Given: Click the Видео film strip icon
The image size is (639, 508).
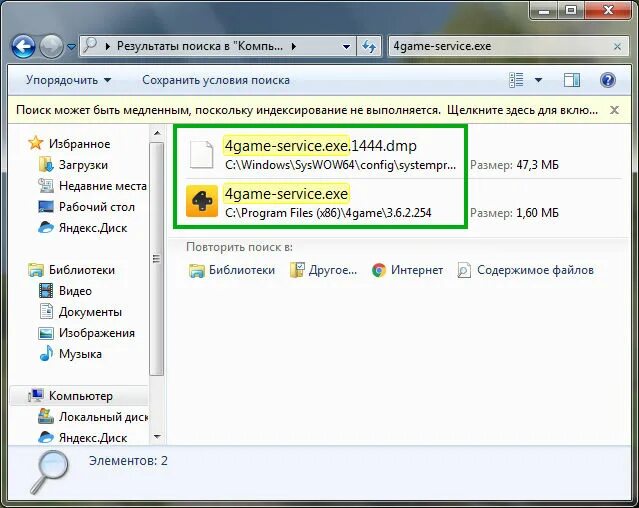Looking at the screenshot, I should (46, 290).
